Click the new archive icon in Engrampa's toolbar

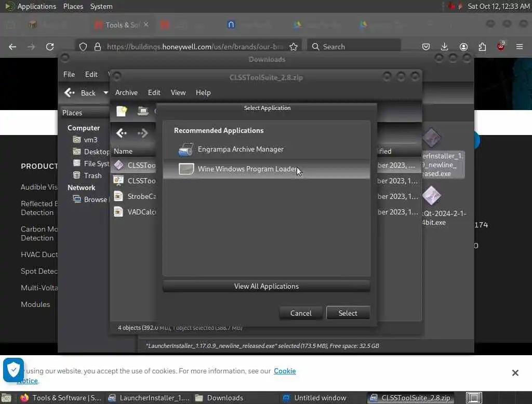(x=122, y=111)
